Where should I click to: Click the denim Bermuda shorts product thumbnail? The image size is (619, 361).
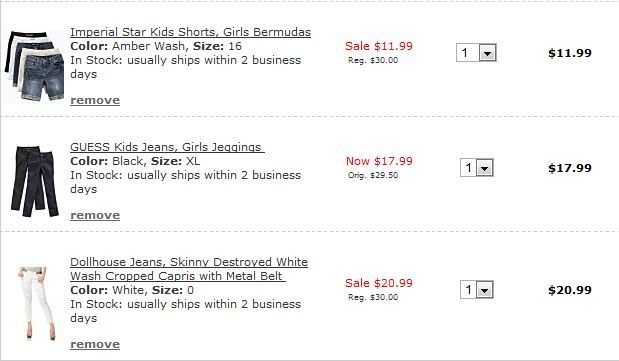35,66
